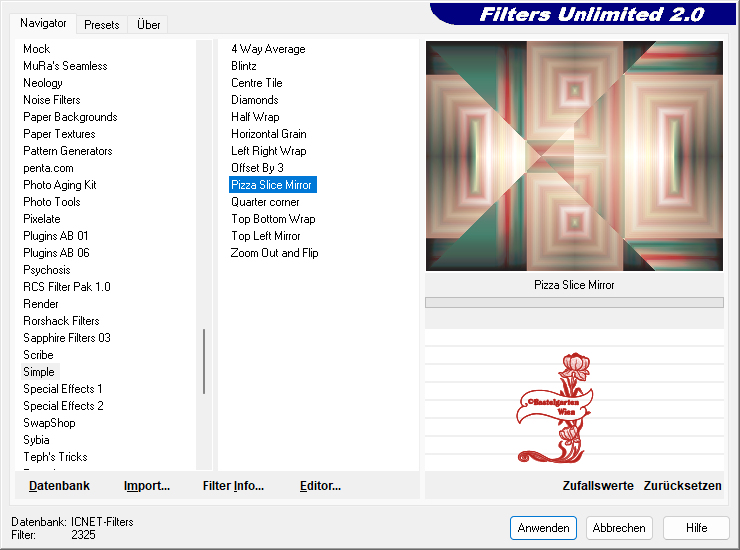Choose Special Effects 1 category
Viewport: 740px width, 550px height.
coord(63,389)
